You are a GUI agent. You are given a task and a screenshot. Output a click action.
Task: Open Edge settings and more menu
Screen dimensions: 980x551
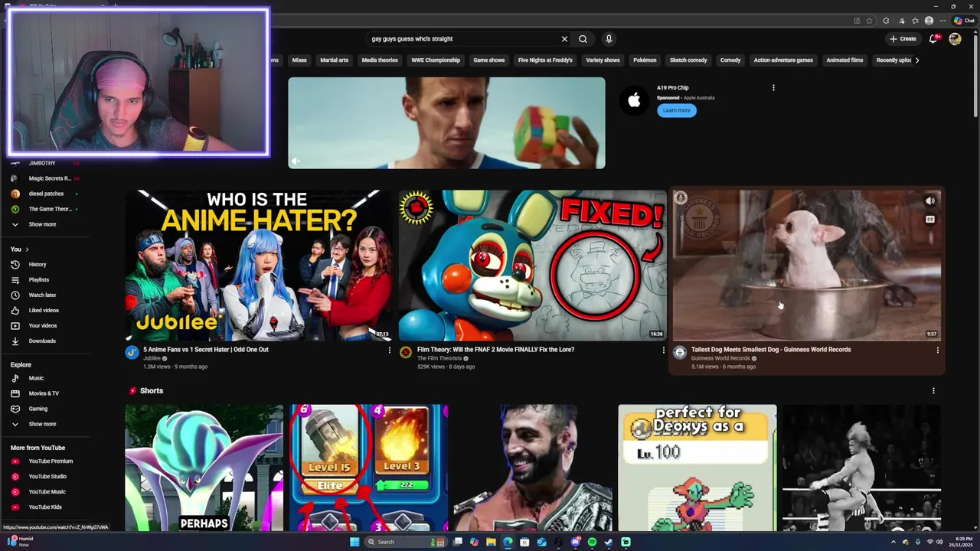coord(942,21)
